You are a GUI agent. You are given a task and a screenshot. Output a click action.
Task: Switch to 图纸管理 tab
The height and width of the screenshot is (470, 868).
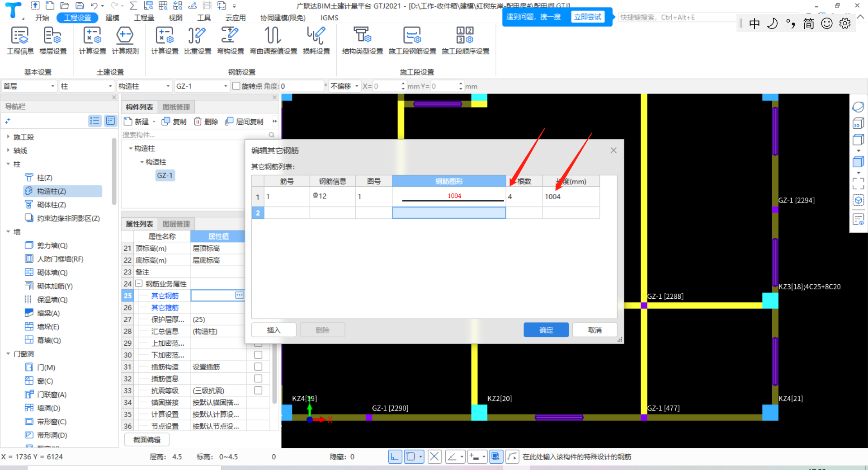click(x=176, y=107)
